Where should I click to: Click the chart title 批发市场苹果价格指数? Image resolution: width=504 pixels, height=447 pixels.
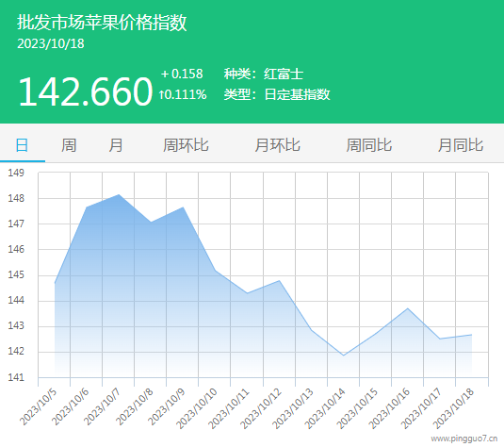102,23
